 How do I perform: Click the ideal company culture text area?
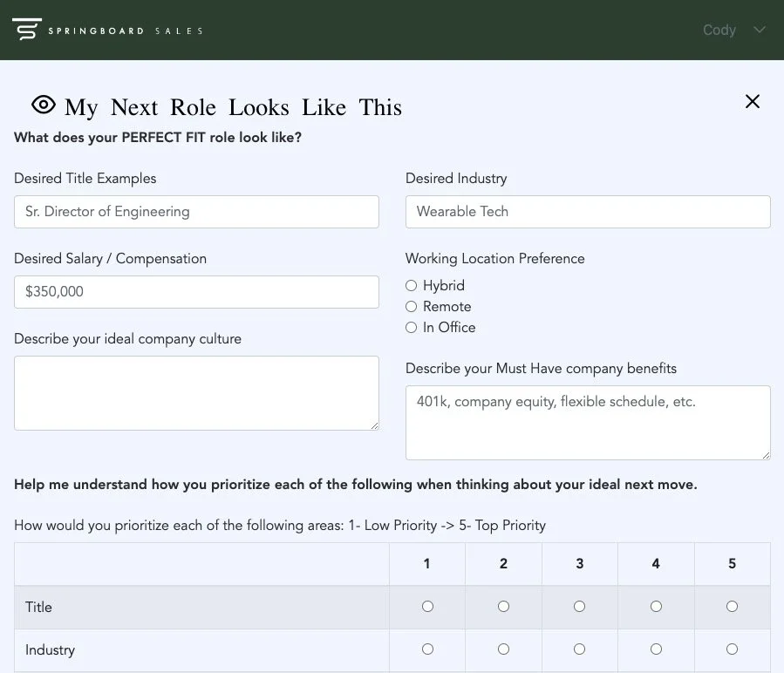tap(196, 392)
